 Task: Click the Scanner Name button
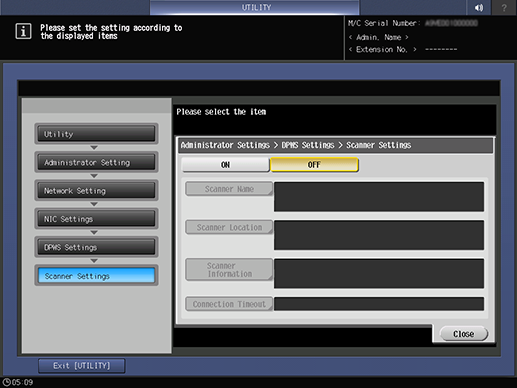click(229, 189)
